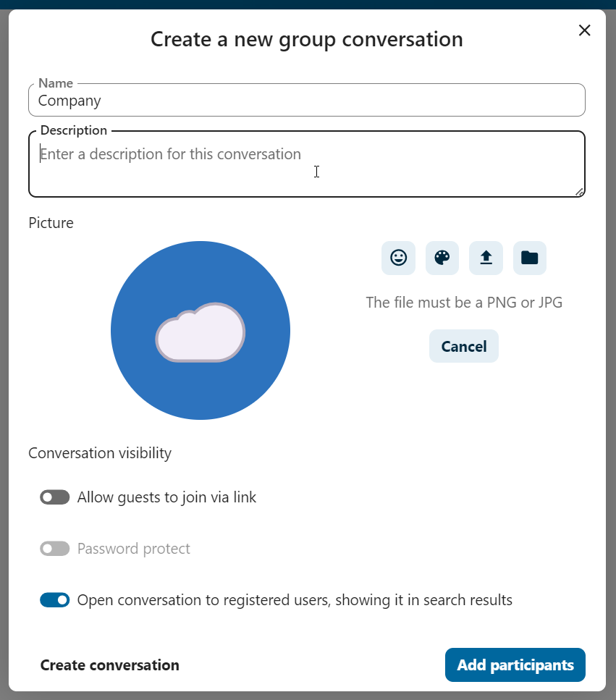Click the upload picture icon
616x700 pixels.
click(x=486, y=258)
